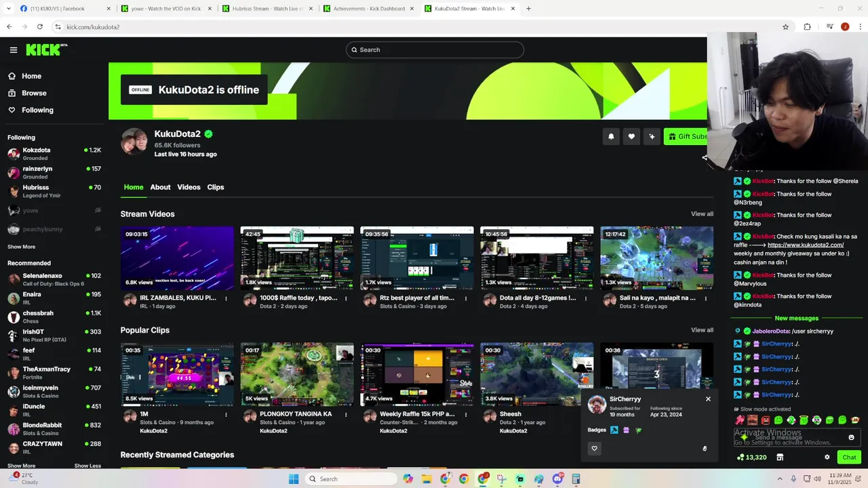The width and height of the screenshot is (868, 488).
Task: Open options menu for Sali na kayo video
Action: [706, 298]
